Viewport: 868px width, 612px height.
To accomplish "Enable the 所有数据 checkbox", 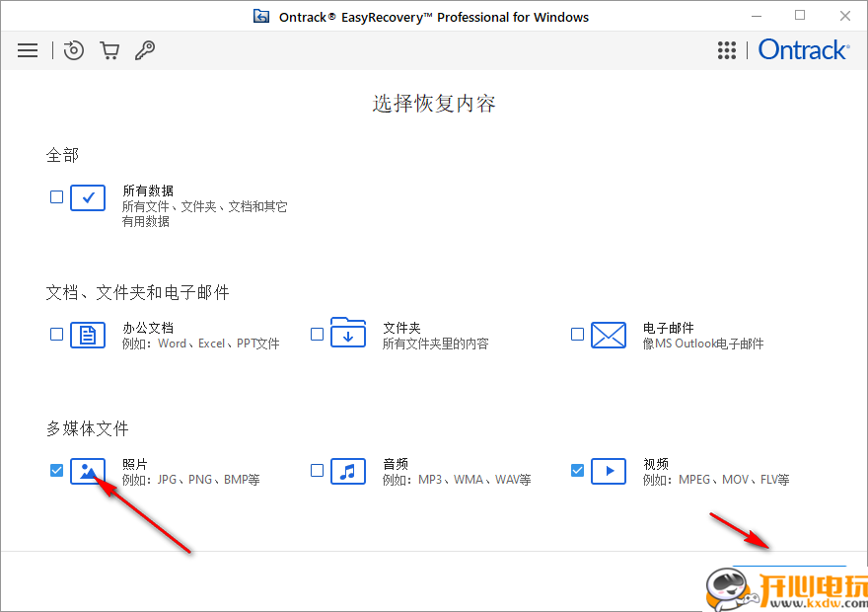I will pos(56,196).
